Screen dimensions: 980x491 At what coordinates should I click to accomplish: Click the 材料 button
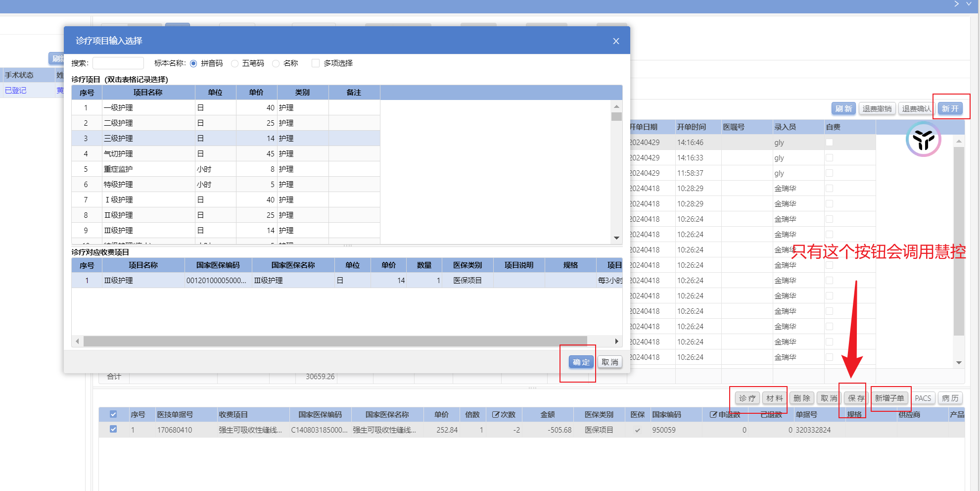click(x=774, y=398)
